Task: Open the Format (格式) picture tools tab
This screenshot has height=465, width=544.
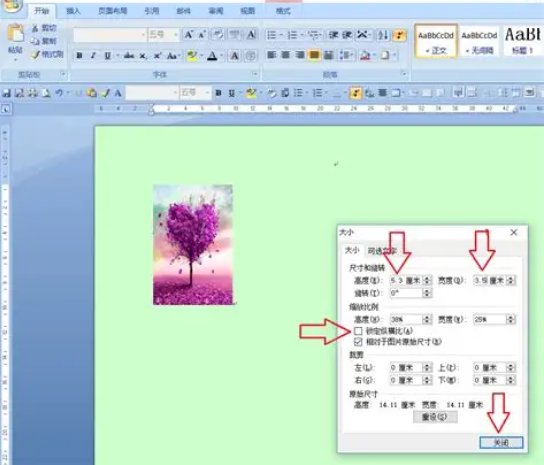Action: [x=283, y=11]
